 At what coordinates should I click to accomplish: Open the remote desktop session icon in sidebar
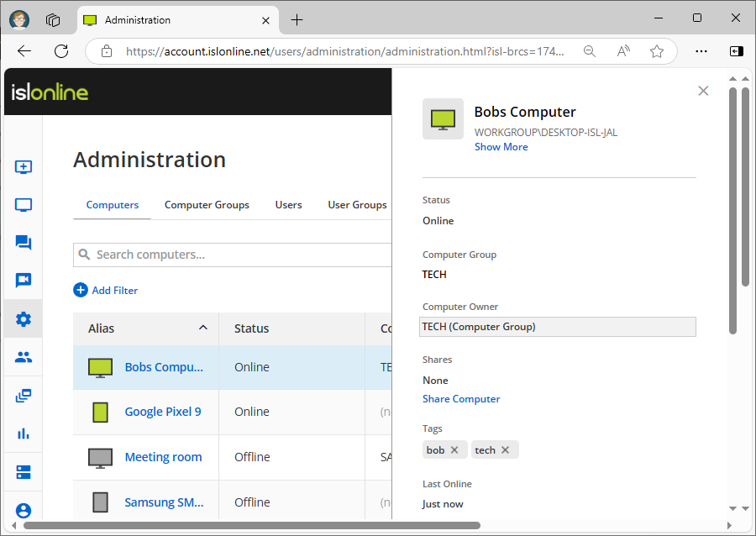click(24, 167)
